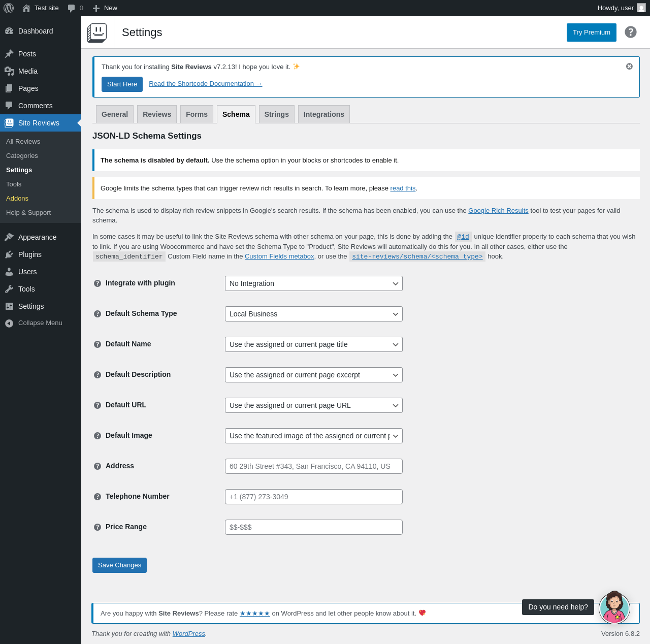The height and width of the screenshot is (644, 650).
Task: Show help tooltip for Default Image
Action: (x=97, y=436)
